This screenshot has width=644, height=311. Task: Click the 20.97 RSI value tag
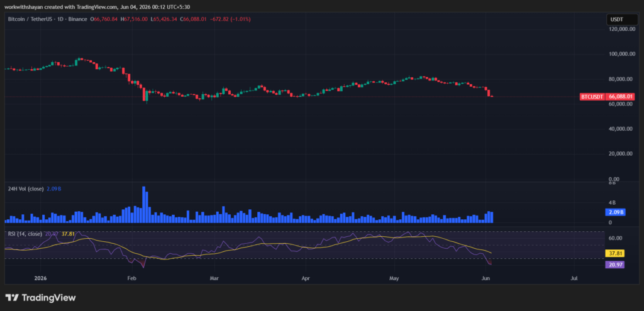[x=615, y=265]
